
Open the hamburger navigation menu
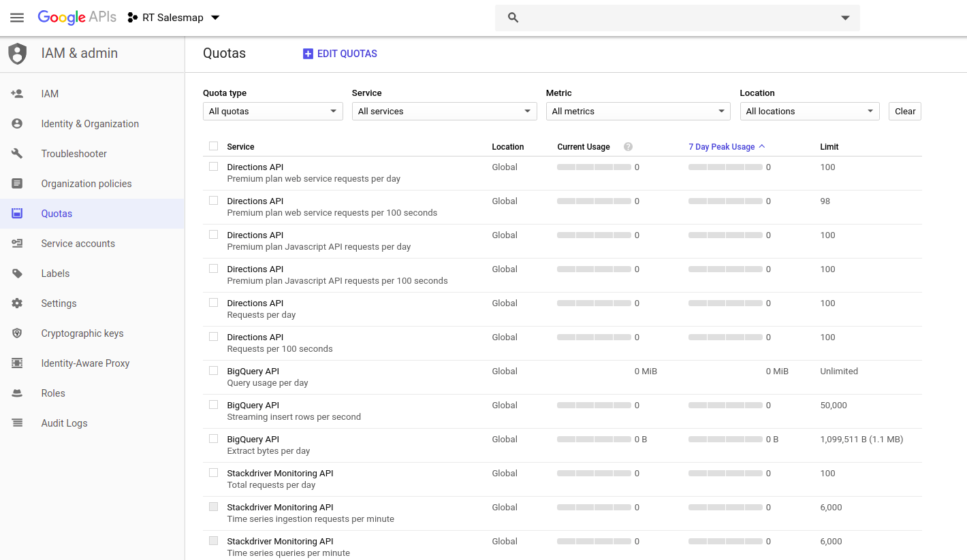(17, 18)
